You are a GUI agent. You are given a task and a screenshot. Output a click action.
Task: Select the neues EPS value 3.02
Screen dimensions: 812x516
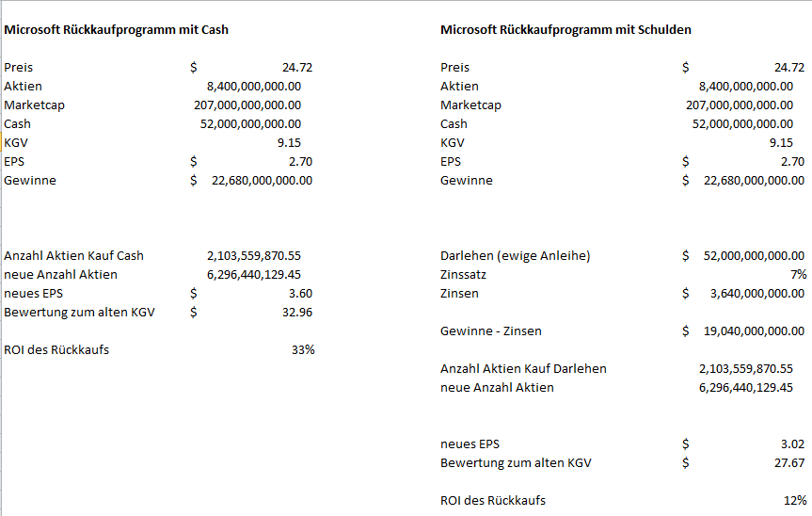[x=792, y=444]
